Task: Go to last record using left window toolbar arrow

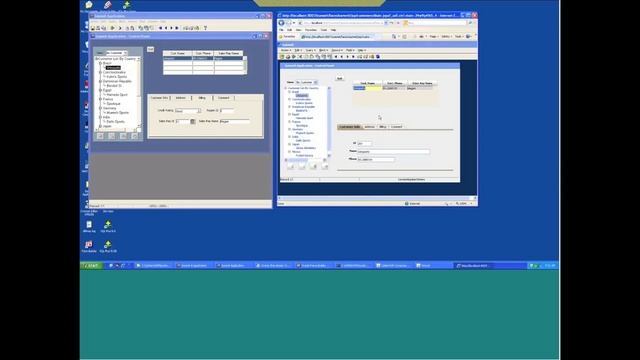Action: [x=177, y=28]
